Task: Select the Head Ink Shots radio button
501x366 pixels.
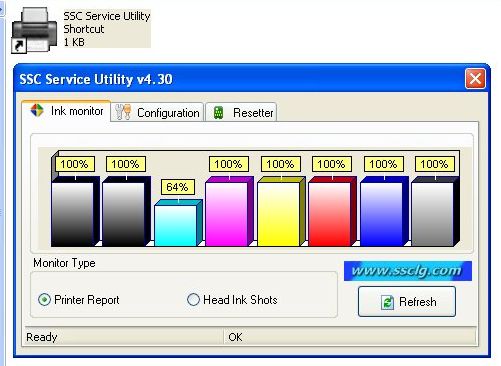Action: point(193,300)
